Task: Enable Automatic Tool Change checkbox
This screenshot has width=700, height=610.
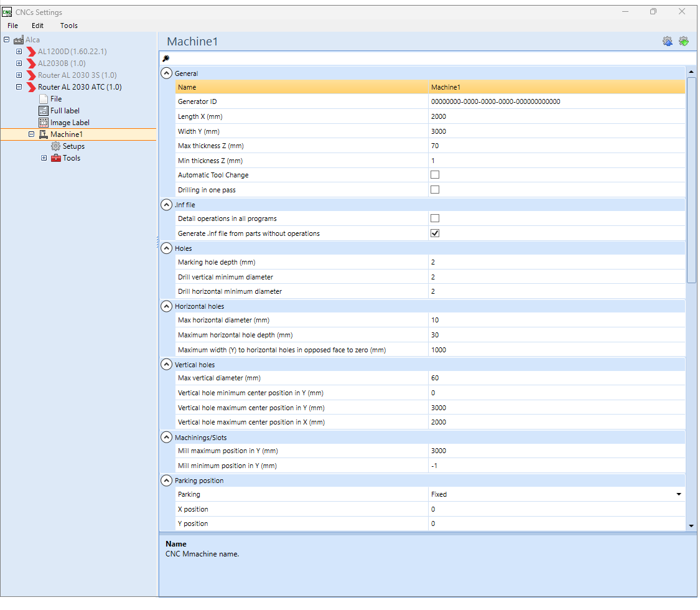Action: [434, 175]
